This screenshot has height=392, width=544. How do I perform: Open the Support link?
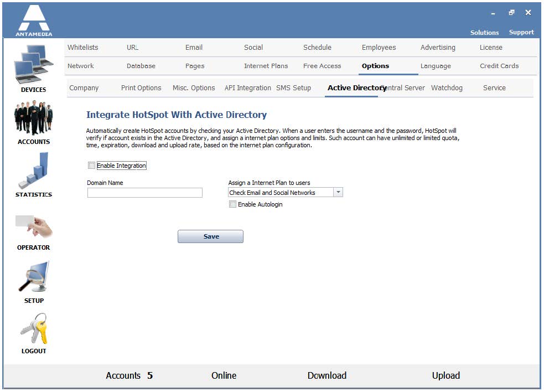click(521, 32)
